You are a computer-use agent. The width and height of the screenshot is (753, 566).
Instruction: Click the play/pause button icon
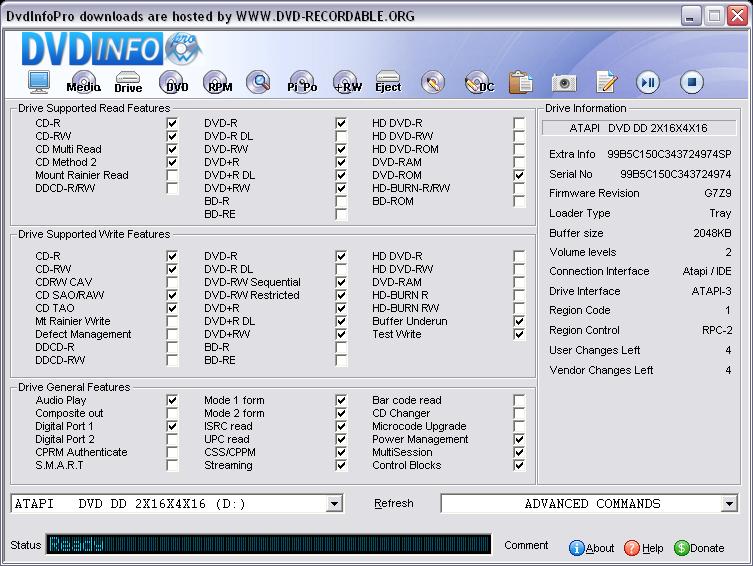(x=648, y=83)
